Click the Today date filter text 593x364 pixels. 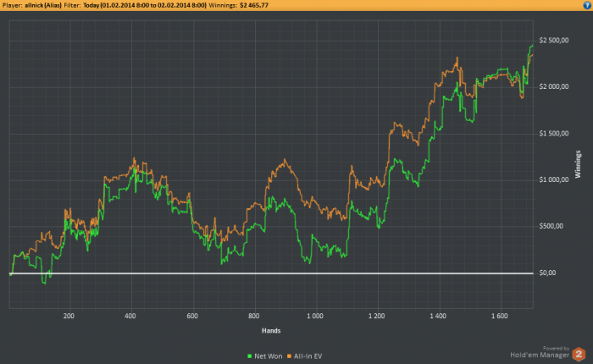[145, 5]
